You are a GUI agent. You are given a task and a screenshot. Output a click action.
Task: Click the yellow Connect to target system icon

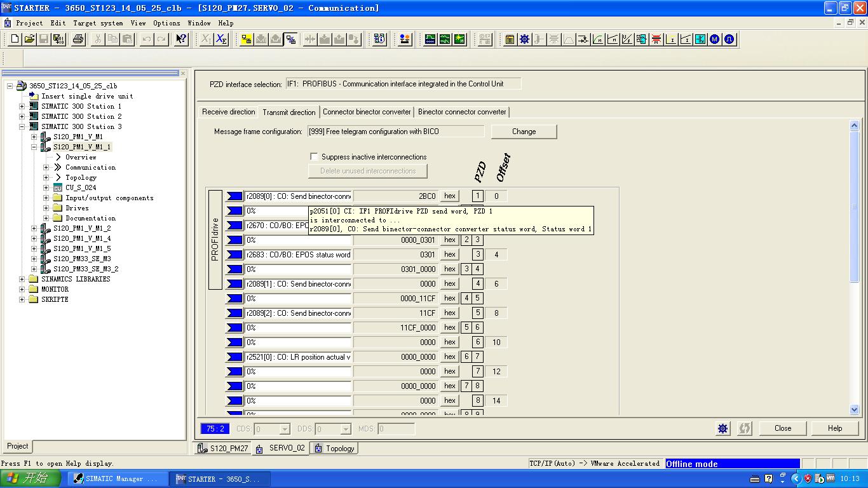click(x=247, y=39)
